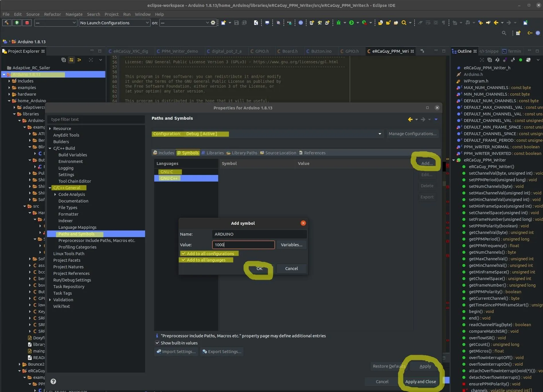Click the Search magnifier icon in main toolbar
Viewport: 543px width, 392px height.
click(x=404, y=23)
